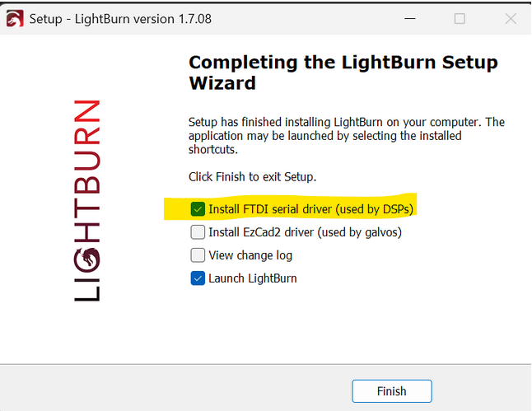Enable the Install EzCad2 driver checkbox
This screenshot has height=411, width=532.
click(198, 232)
